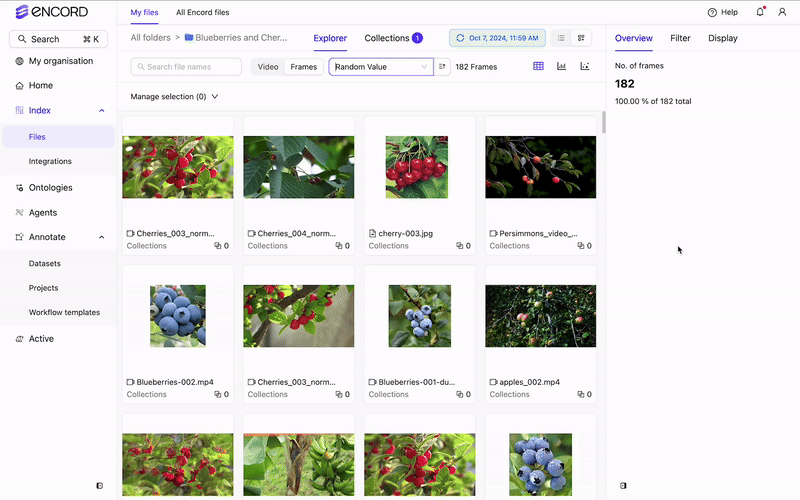Open the notifications bell
This screenshot has height=500, width=800.
pos(760,12)
